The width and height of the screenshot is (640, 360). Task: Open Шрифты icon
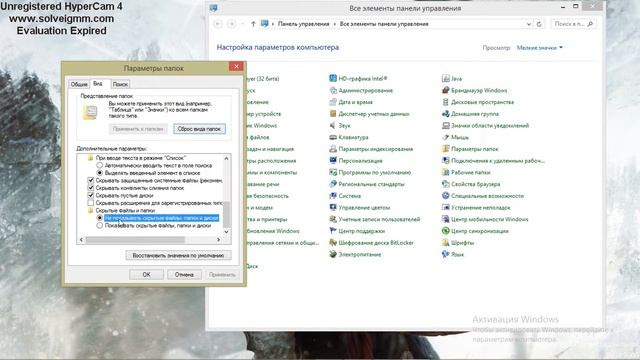click(x=445, y=242)
